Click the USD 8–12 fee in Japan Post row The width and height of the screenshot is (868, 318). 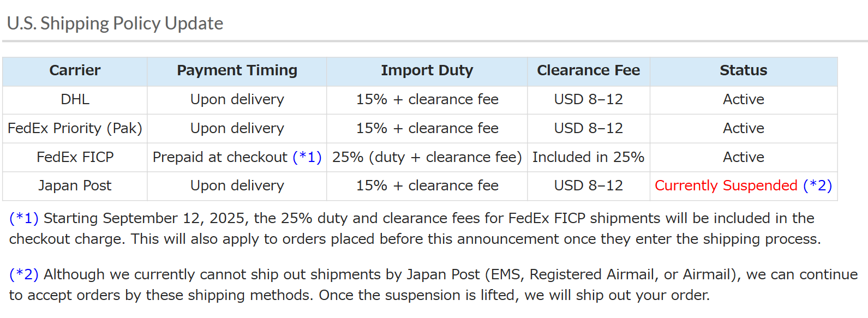click(x=588, y=185)
